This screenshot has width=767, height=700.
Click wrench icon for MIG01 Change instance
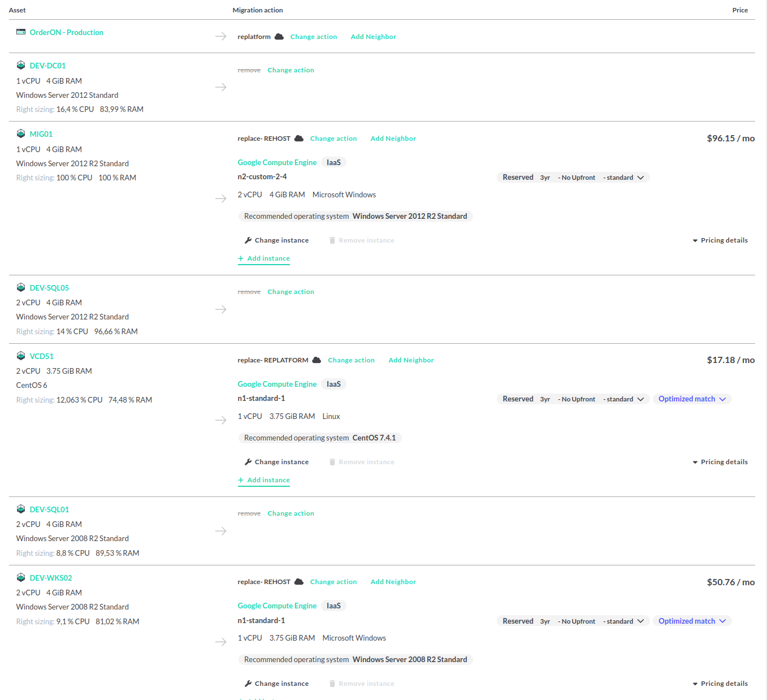point(248,240)
